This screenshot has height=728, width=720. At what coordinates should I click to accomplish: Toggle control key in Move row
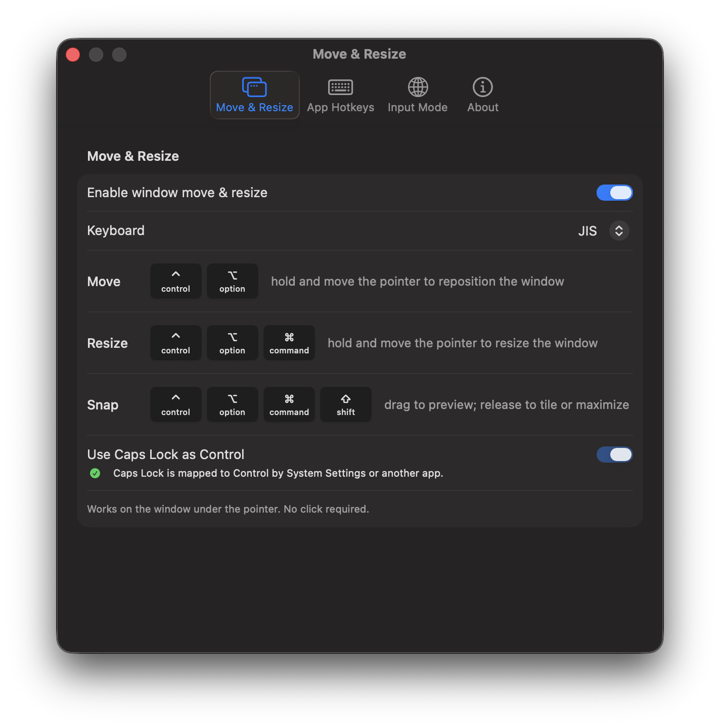click(x=176, y=281)
